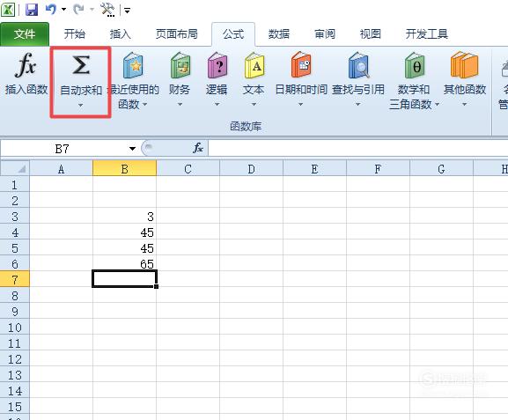Image resolution: width=508 pixels, height=420 pixels.
Task: Open the Financial functions book icon
Action: 180,65
